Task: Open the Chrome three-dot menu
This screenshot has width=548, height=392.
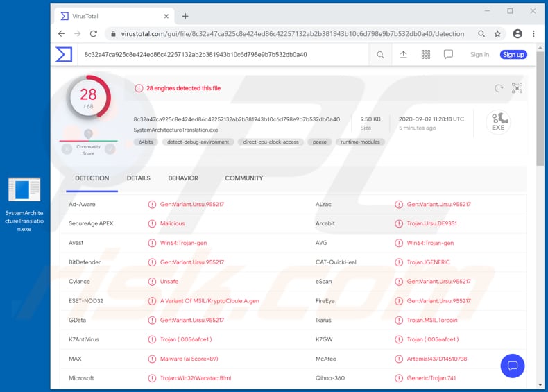Action: pyautogui.click(x=533, y=33)
